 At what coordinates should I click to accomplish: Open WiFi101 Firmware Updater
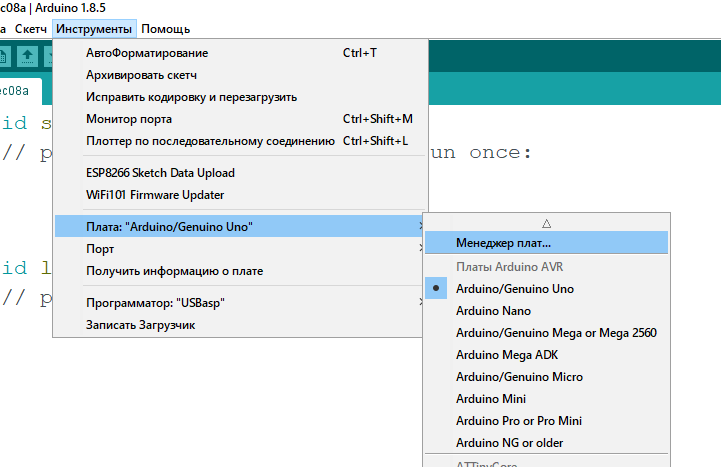point(240,195)
